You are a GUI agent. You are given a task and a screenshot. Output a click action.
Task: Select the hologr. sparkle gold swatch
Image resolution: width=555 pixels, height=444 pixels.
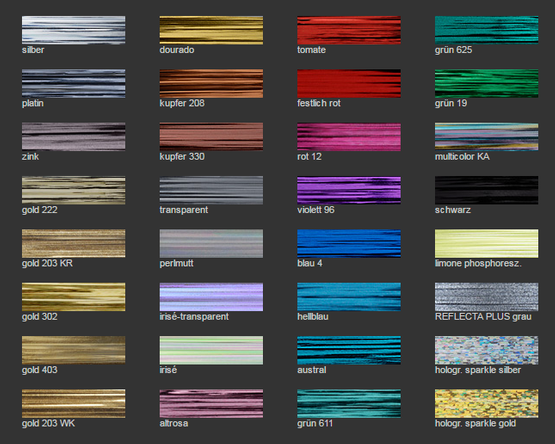coord(486,404)
